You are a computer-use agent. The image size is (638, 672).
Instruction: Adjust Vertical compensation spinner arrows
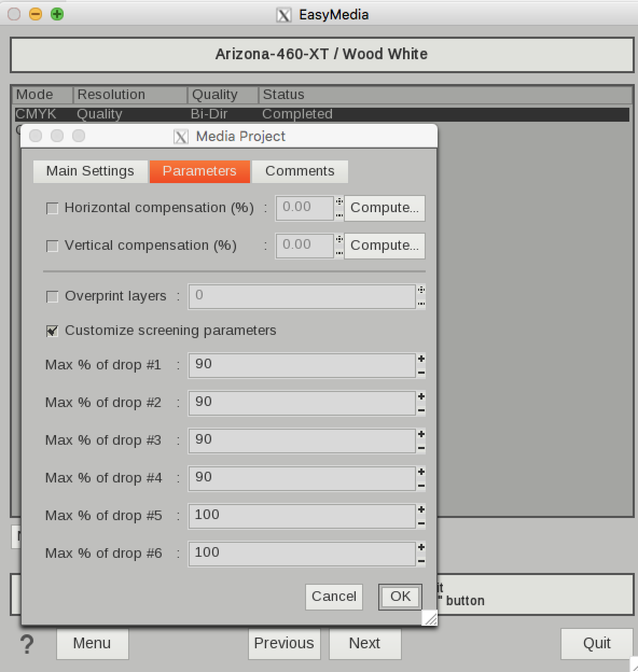pyautogui.click(x=339, y=246)
